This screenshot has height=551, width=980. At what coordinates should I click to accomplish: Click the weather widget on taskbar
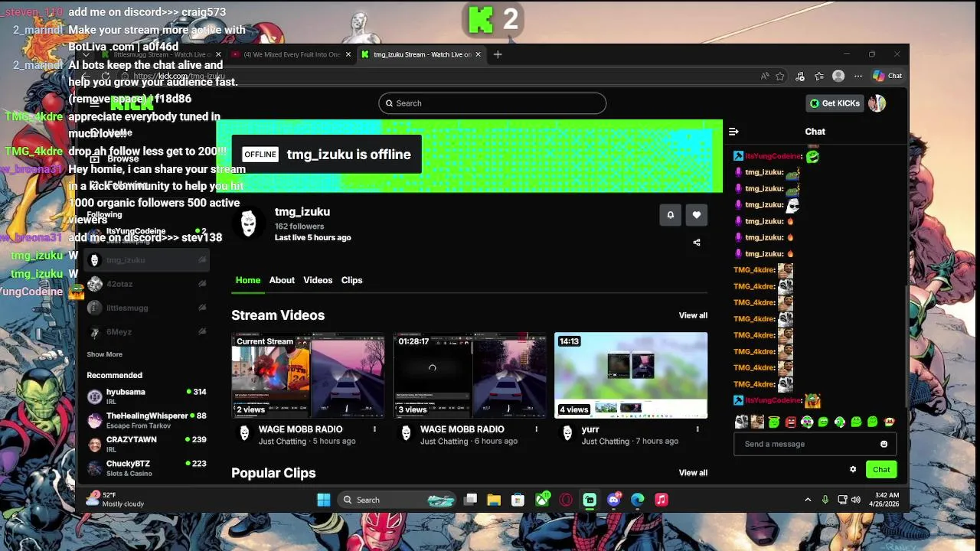pos(116,500)
